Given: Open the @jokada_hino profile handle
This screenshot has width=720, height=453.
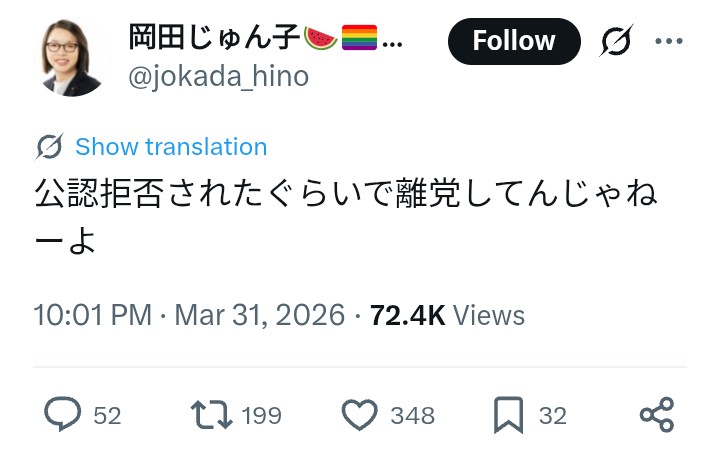Looking at the screenshot, I should click(218, 76).
